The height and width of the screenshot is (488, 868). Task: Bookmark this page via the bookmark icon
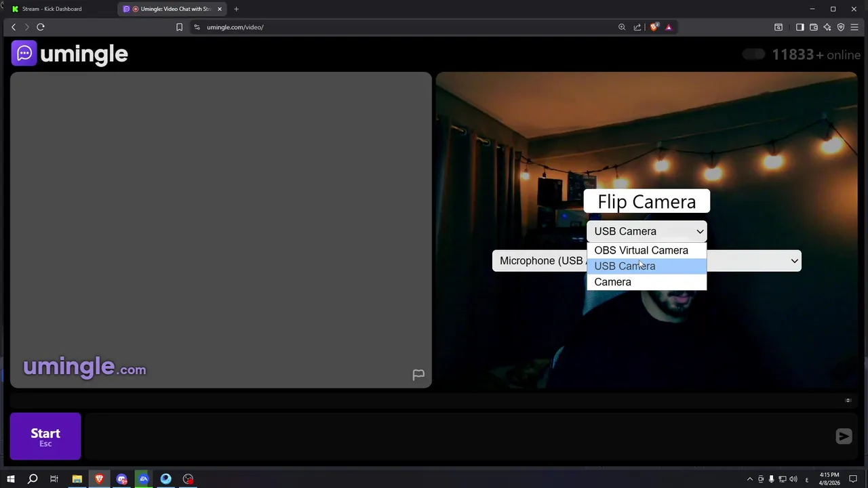click(179, 27)
